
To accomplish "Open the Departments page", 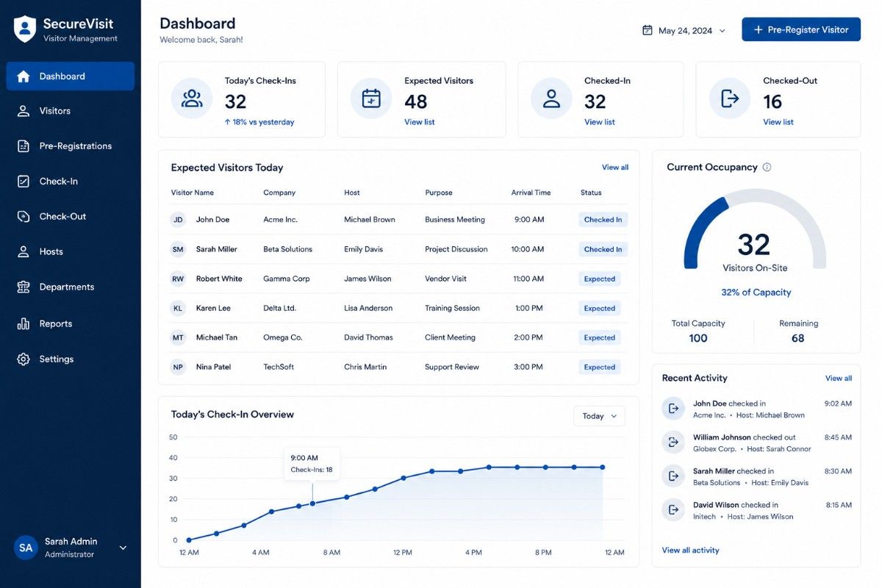I will point(70,287).
